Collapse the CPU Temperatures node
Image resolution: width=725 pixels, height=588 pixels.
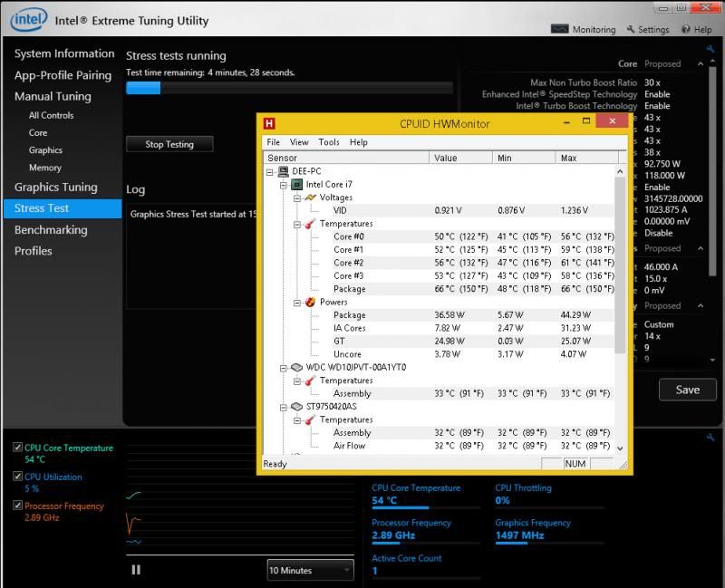(x=297, y=225)
